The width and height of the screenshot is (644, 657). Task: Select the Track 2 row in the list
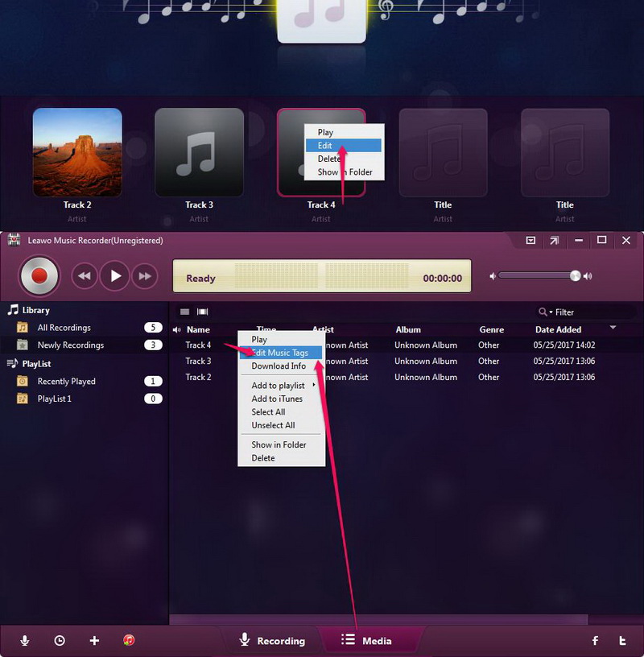pyautogui.click(x=406, y=377)
